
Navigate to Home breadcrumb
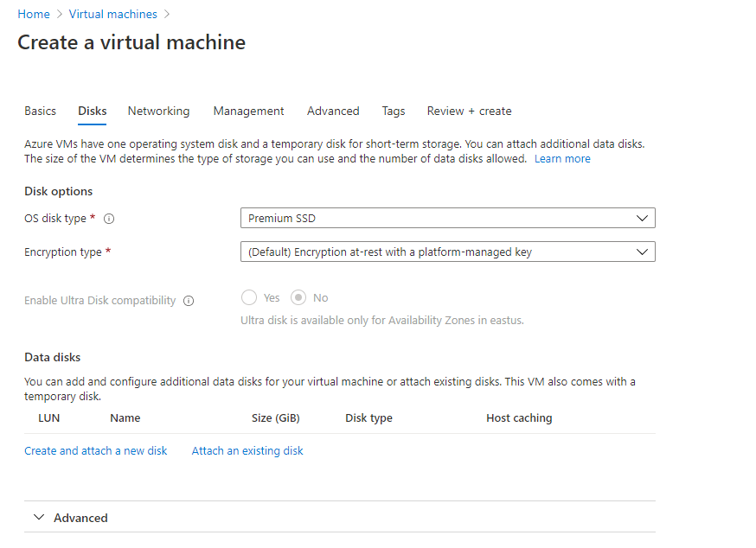pos(34,14)
